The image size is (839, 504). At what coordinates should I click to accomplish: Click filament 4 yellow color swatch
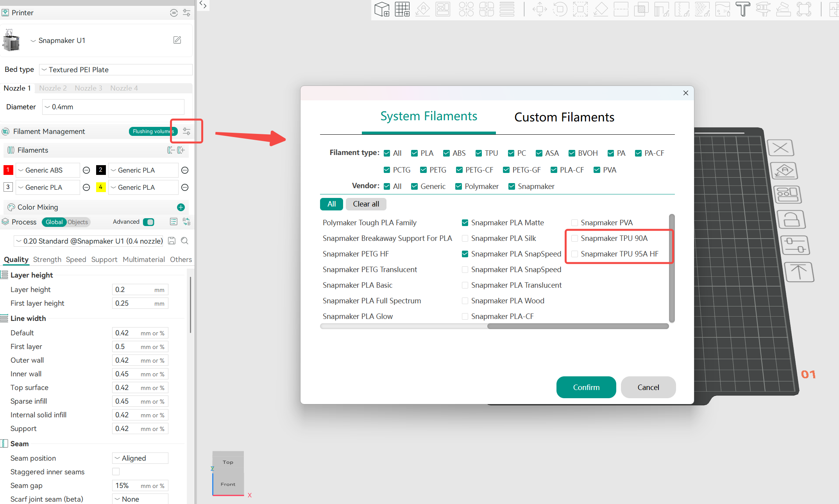click(101, 187)
